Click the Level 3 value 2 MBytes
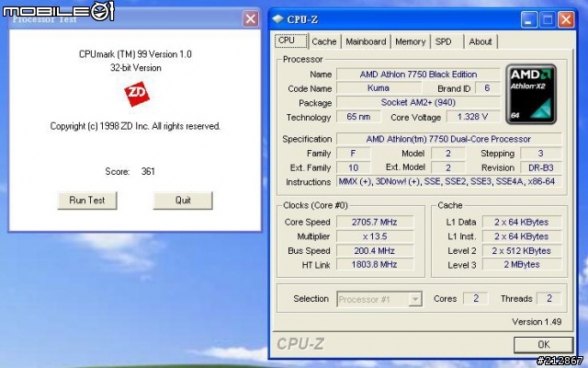This screenshot has height=368, width=588. pyautogui.click(x=522, y=264)
